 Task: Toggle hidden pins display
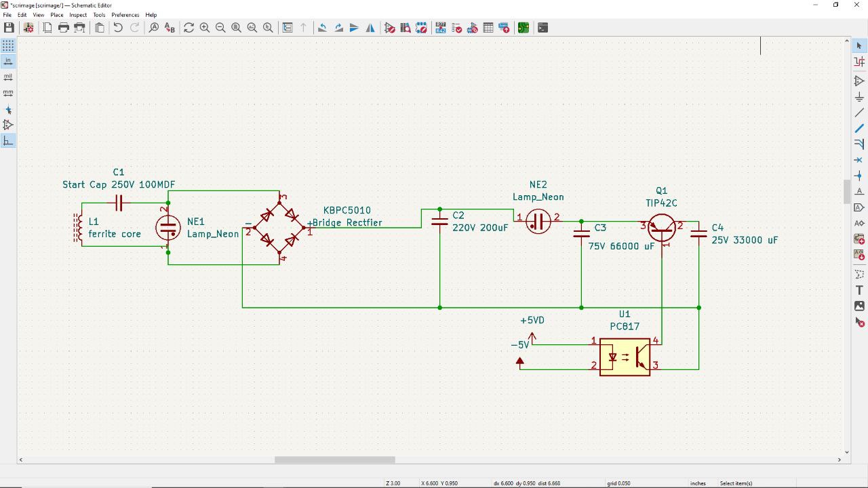[x=8, y=125]
